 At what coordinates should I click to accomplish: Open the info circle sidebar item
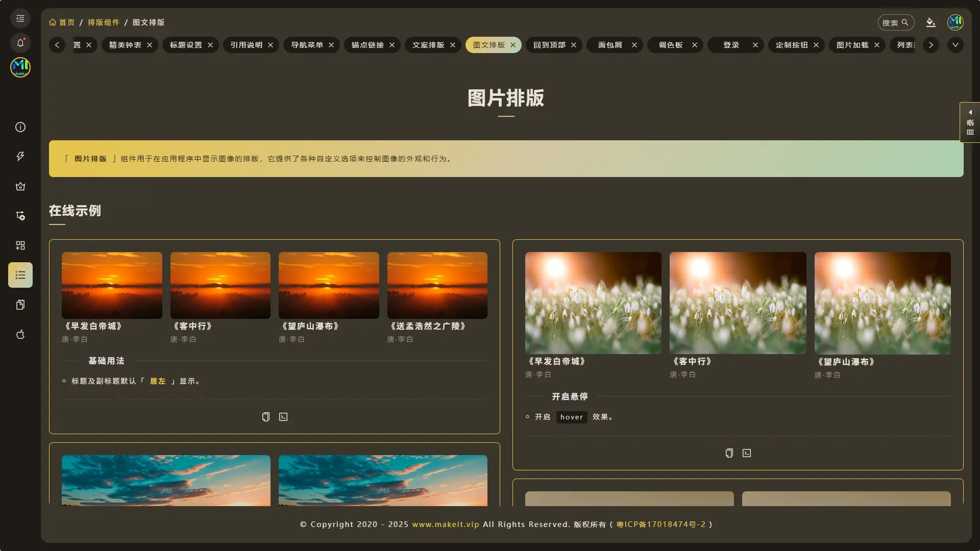(x=20, y=127)
